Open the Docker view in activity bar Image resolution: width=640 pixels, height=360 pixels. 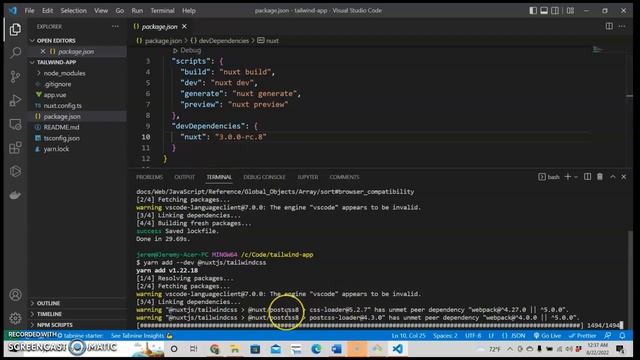coord(15,195)
